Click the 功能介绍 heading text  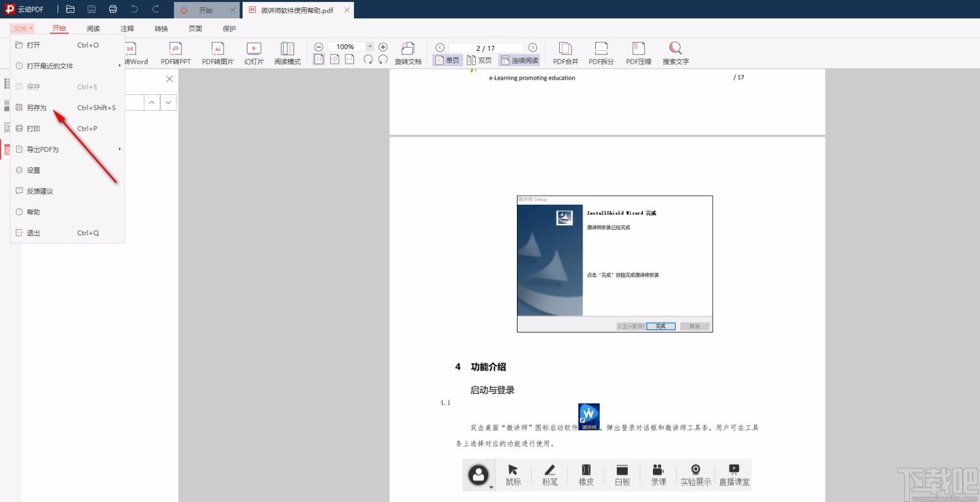488,367
